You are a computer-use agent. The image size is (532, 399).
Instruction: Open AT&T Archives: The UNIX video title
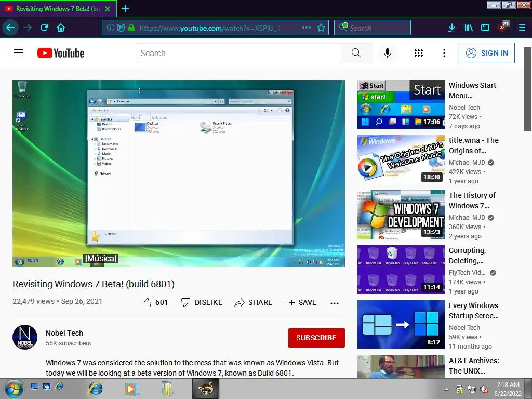(x=474, y=365)
